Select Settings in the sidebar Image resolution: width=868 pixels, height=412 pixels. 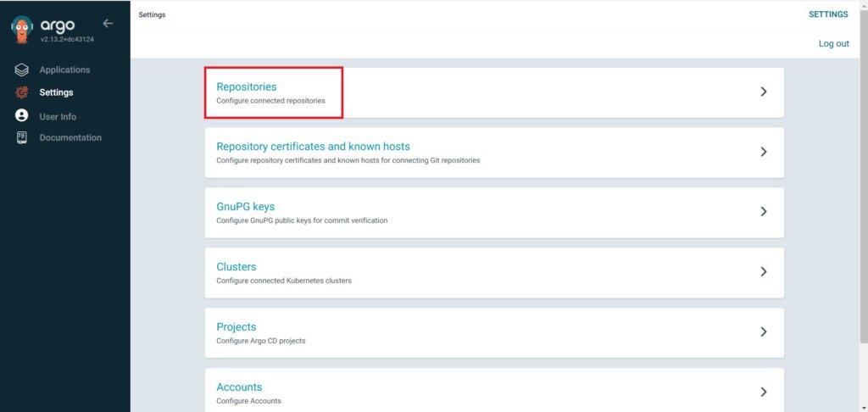click(56, 92)
